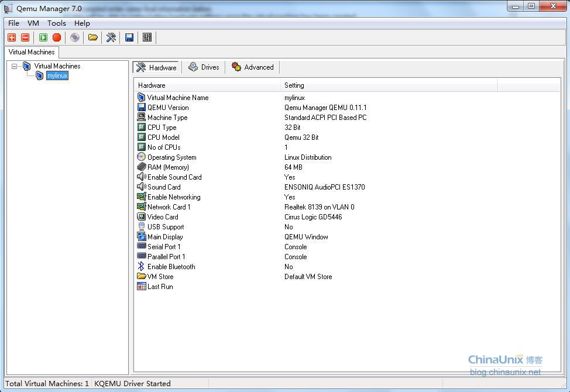This screenshot has height=392, width=570.
Task: Click 'Standard ACPI PCI Based PC' value
Action: point(325,118)
